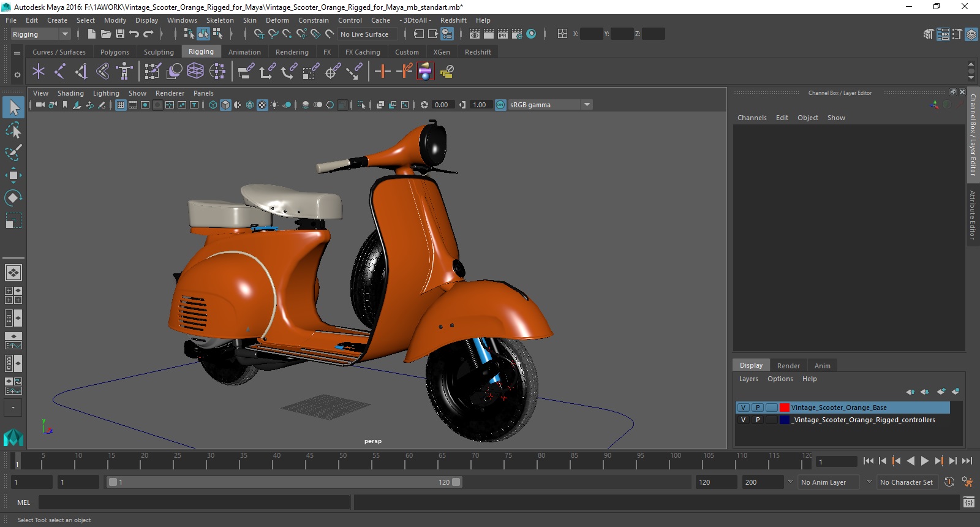Click the MEL command line input
The image size is (980, 527).
(194, 502)
